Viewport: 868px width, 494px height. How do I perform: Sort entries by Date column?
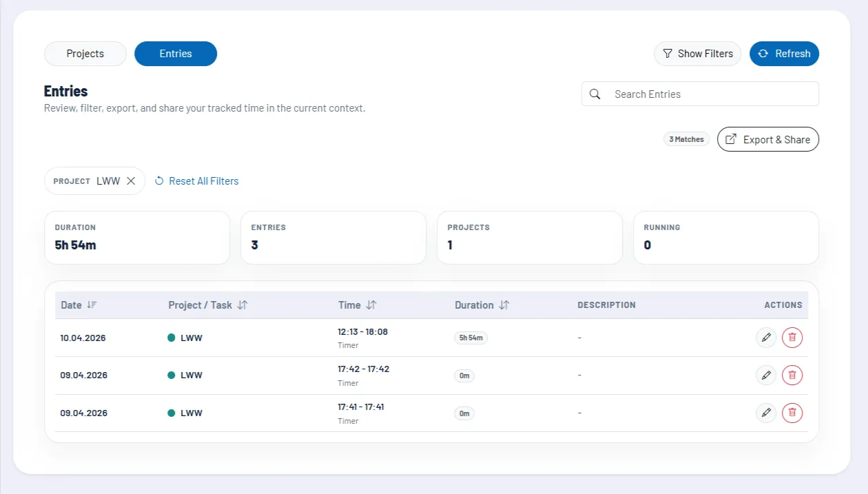(x=79, y=305)
